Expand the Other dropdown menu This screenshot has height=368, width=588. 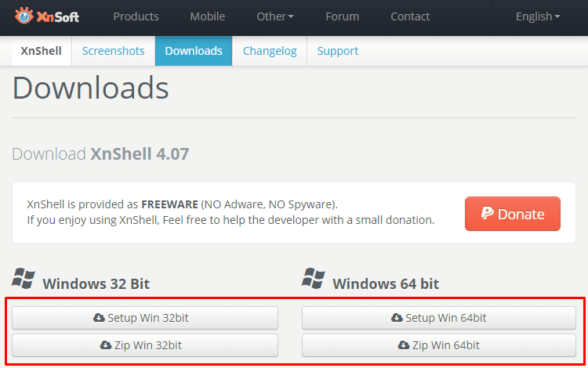275,16
